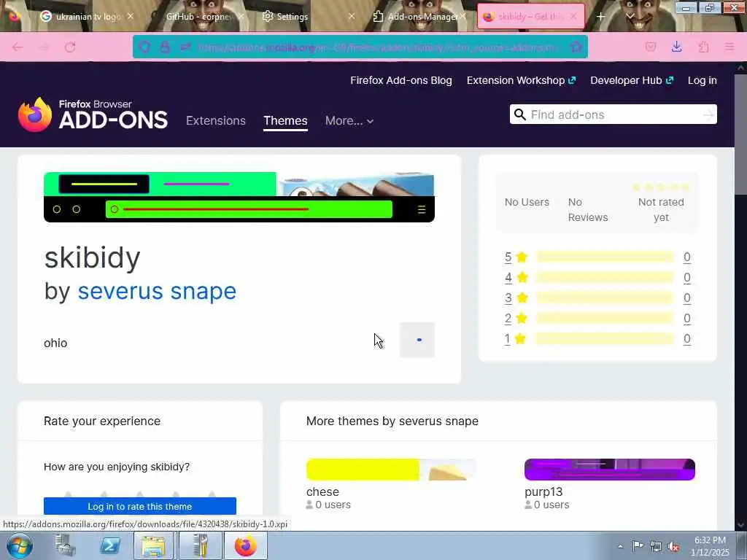Go back to the previous page
This screenshot has width=747, height=560.
click(18, 47)
